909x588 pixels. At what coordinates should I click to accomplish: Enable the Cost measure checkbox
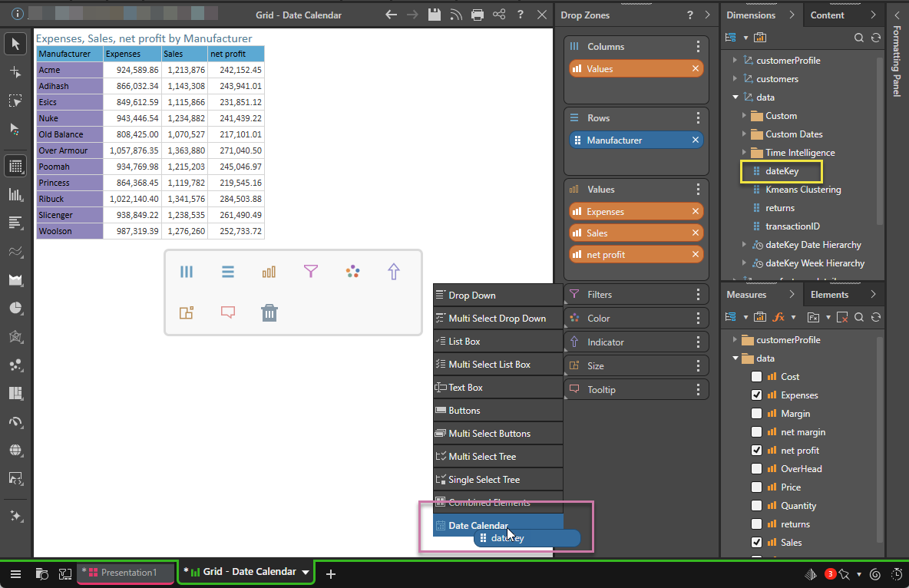point(757,377)
